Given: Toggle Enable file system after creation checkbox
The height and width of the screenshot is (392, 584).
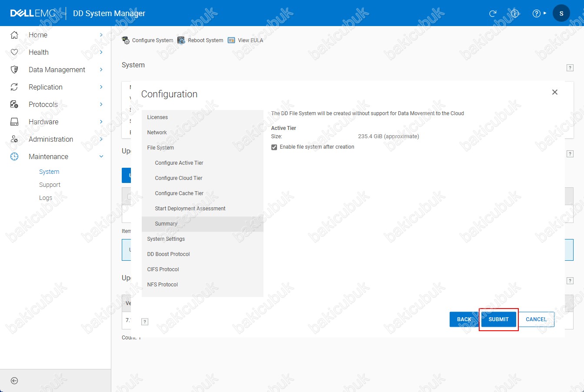Looking at the screenshot, I should [x=274, y=147].
